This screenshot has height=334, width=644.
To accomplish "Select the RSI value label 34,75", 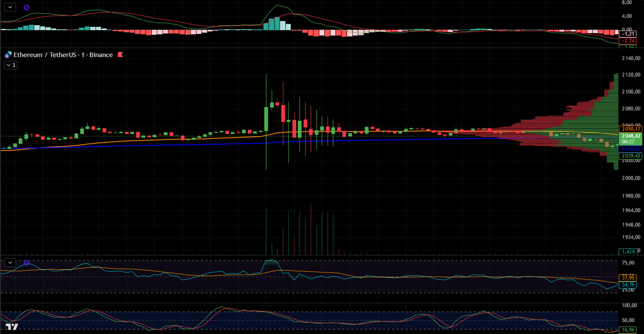I will 628,285.
